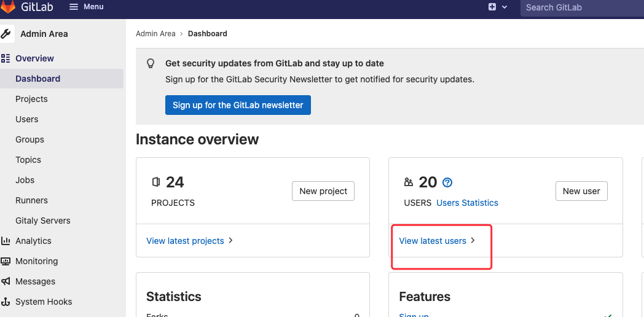Focus the Search GitLab field
The height and width of the screenshot is (317, 644).
tap(581, 7)
